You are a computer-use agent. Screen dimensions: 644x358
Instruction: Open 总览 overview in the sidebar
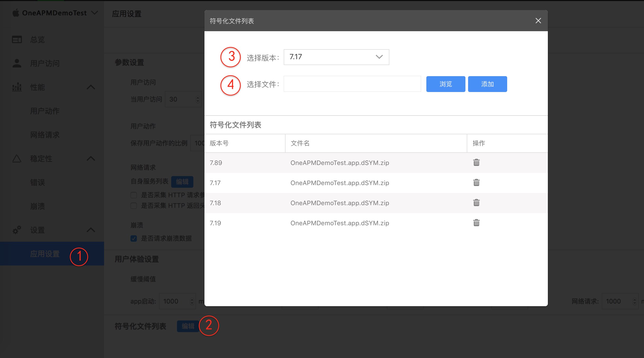click(x=37, y=40)
